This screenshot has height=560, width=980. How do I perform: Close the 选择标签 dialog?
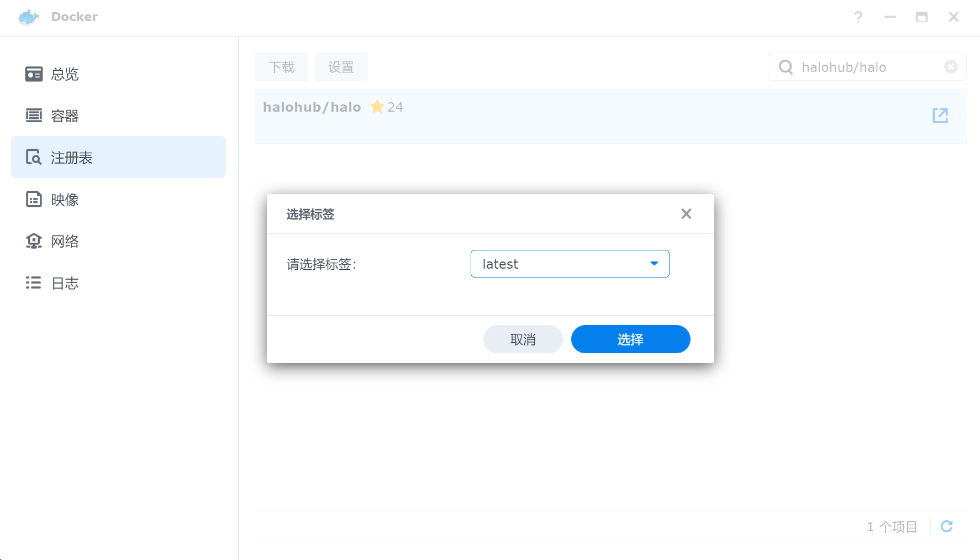[x=686, y=214]
